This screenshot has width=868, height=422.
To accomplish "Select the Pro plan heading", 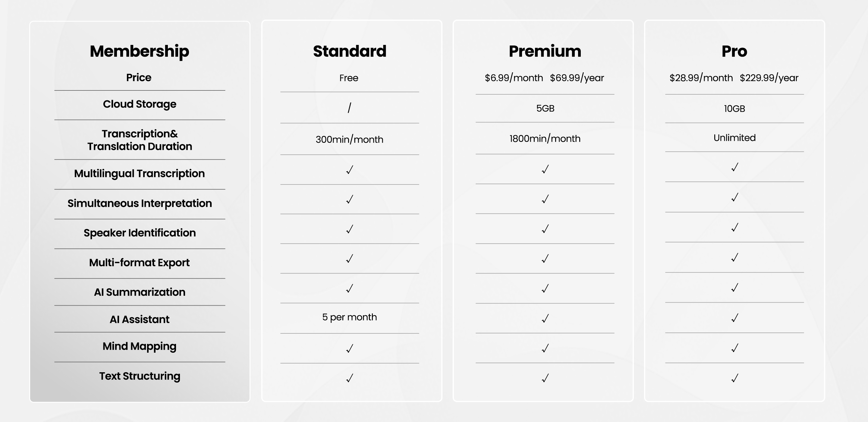I will (x=734, y=51).
